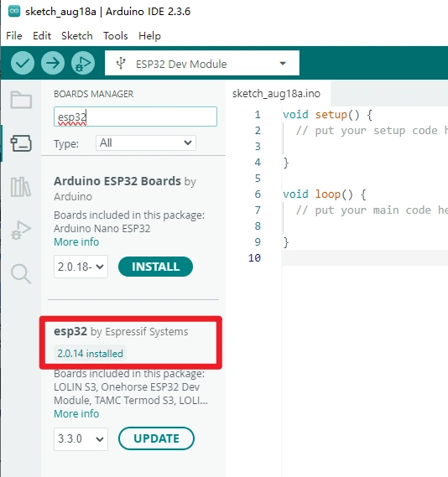Open the 3.3.0 version selector for esp32
This screenshot has width=448, height=477.
tap(81, 439)
